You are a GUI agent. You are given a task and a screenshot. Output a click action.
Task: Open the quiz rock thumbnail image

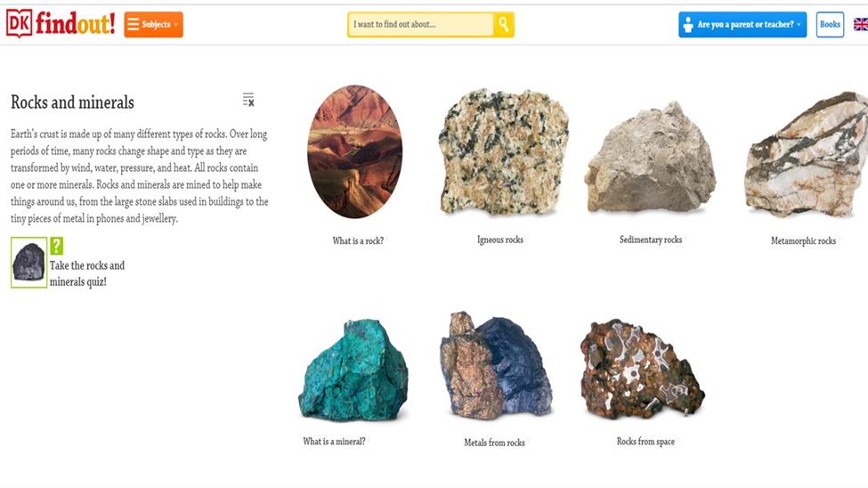click(x=28, y=263)
